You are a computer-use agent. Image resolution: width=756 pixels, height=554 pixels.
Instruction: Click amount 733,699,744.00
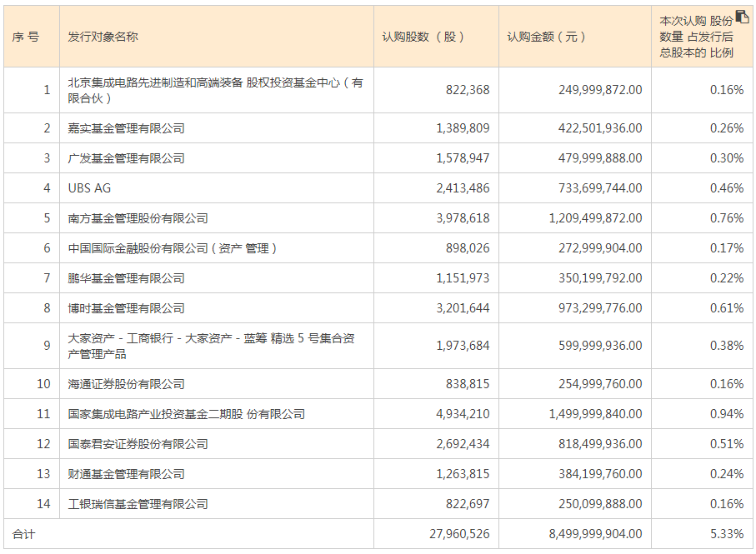pos(600,188)
